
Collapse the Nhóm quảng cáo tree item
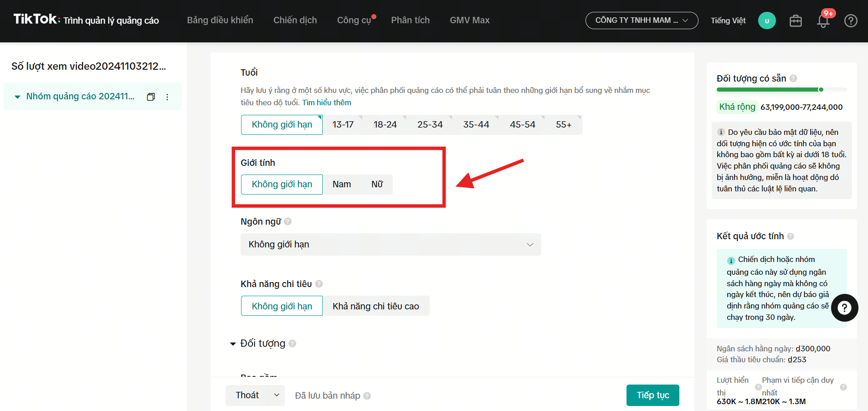coord(17,97)
